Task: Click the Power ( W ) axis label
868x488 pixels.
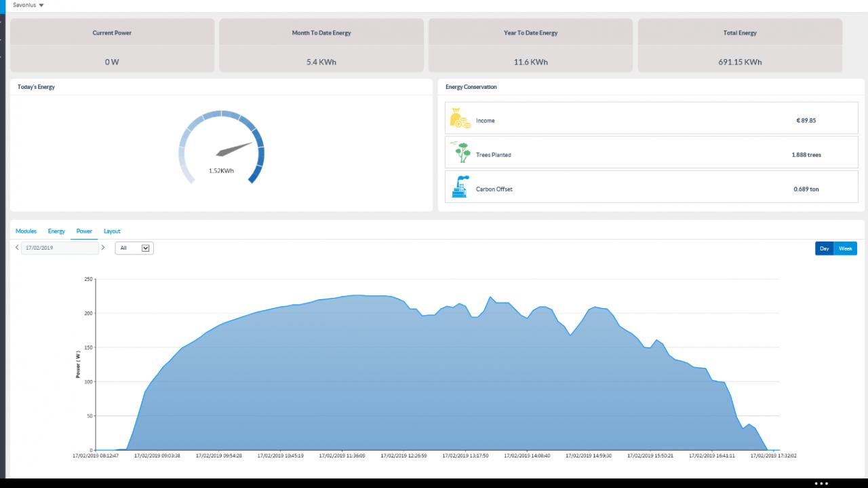Action: point(78,364)
